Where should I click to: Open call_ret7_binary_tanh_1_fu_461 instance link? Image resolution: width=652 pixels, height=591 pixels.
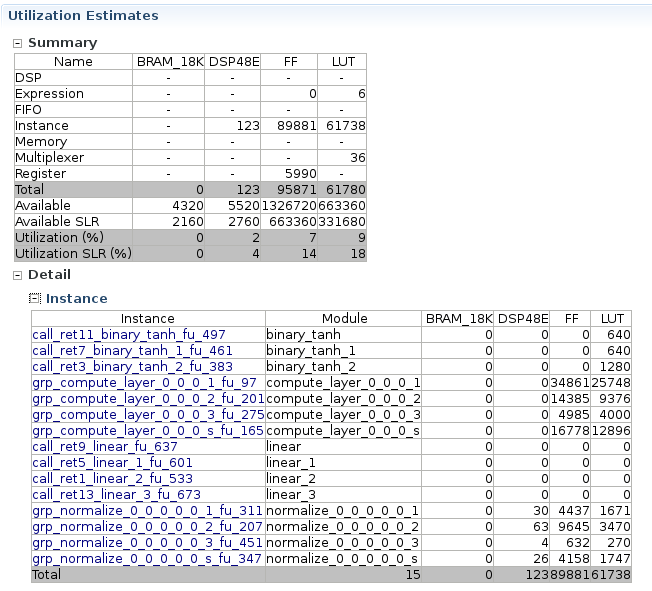[x=132, y=351]
